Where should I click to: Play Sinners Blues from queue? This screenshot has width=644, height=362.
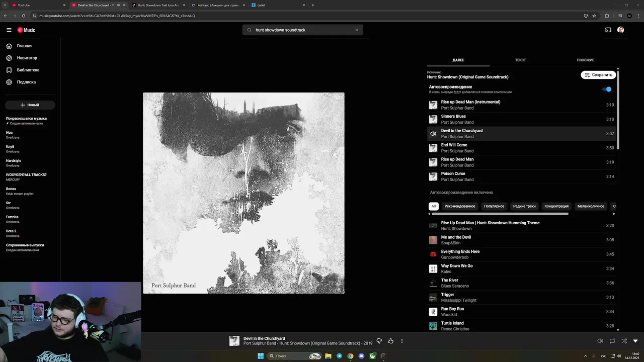tap(521, 119)
